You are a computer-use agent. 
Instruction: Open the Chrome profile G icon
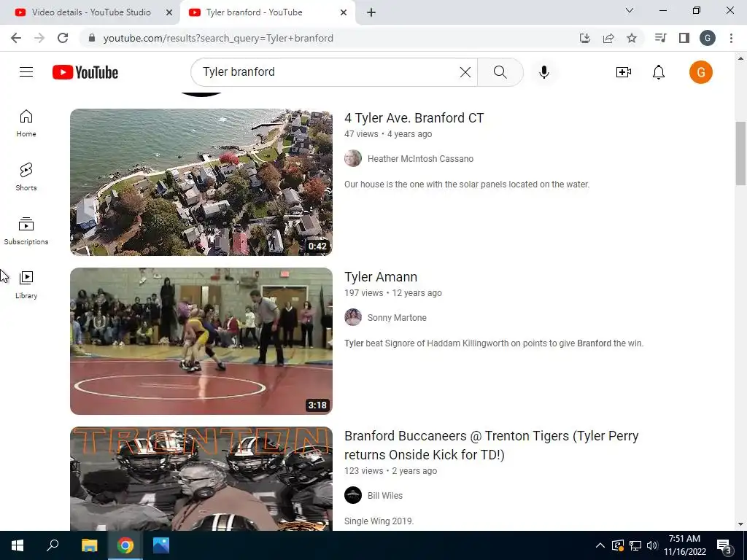point(708,38)
